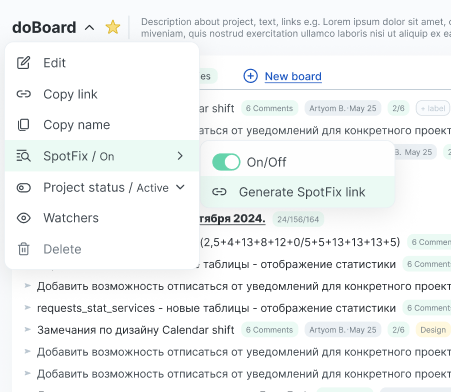Toggle the SpotFix On/Off switch
This screenshot has height=392, width=451.
(x=226, y=162)
